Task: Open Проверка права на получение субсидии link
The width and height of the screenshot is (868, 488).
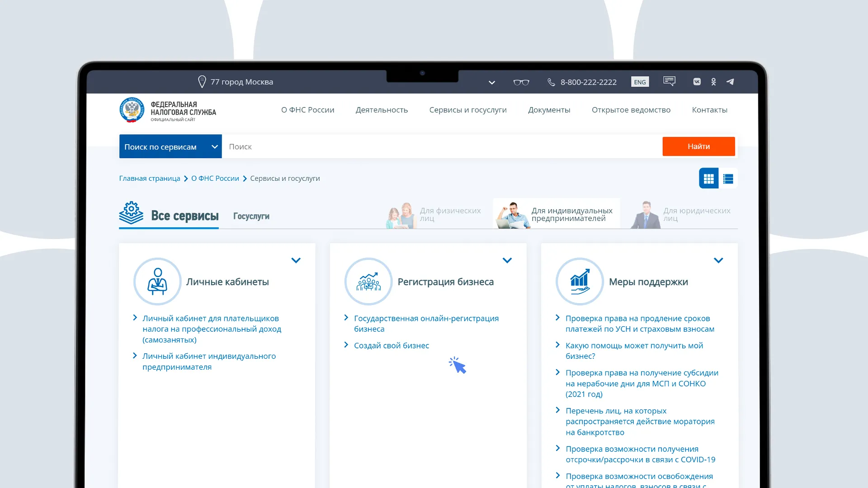Action: 642,383
